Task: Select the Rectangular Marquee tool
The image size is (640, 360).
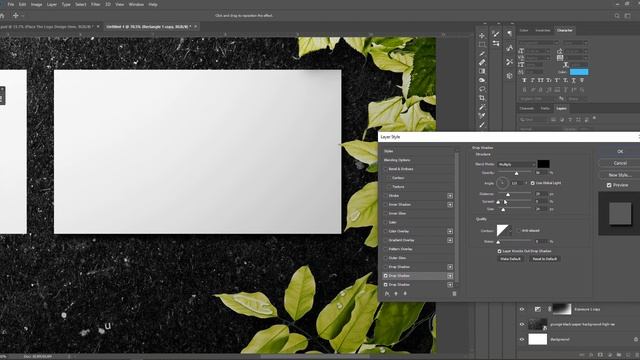Action: [x=482, y=44]
